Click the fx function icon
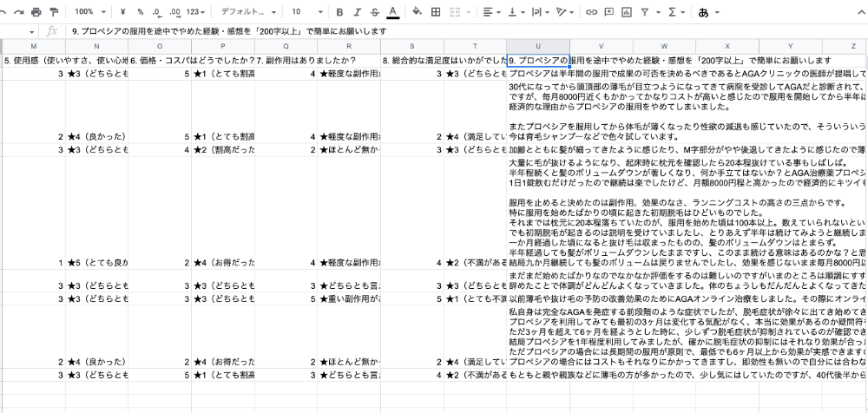868x413 pixels. coord(51,31)
